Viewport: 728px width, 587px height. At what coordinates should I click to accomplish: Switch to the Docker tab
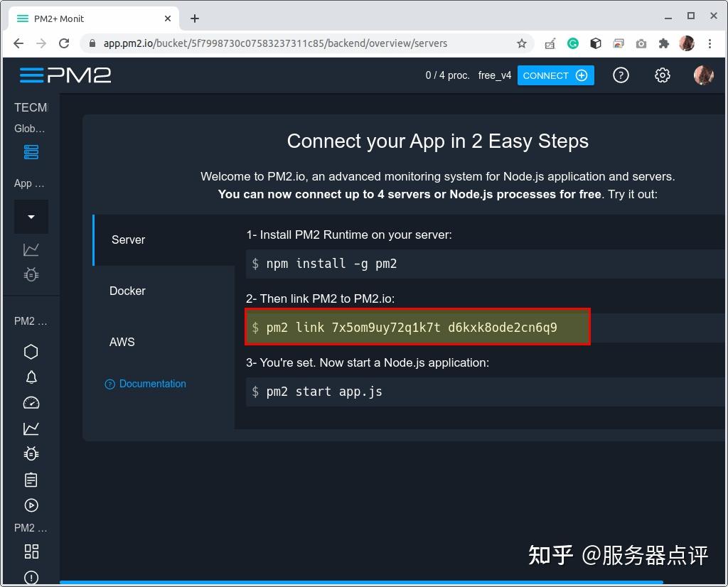click(127, 291)
